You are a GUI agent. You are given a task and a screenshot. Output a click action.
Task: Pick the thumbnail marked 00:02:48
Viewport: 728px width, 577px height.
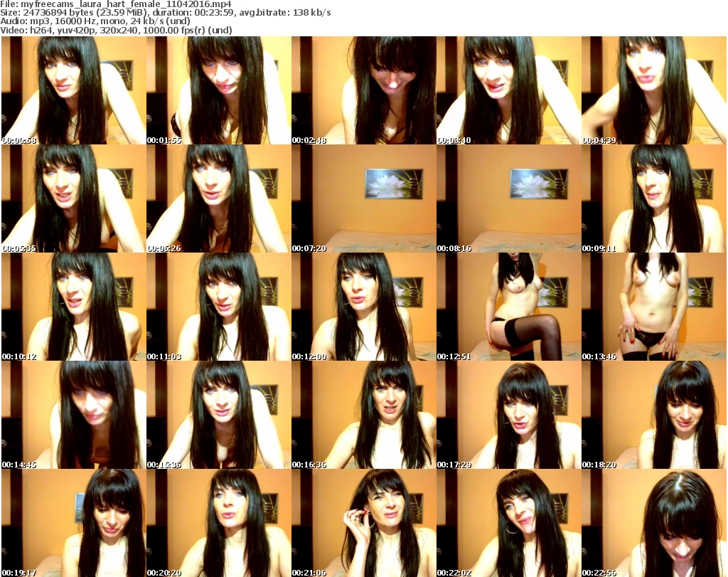click(363, 90)
